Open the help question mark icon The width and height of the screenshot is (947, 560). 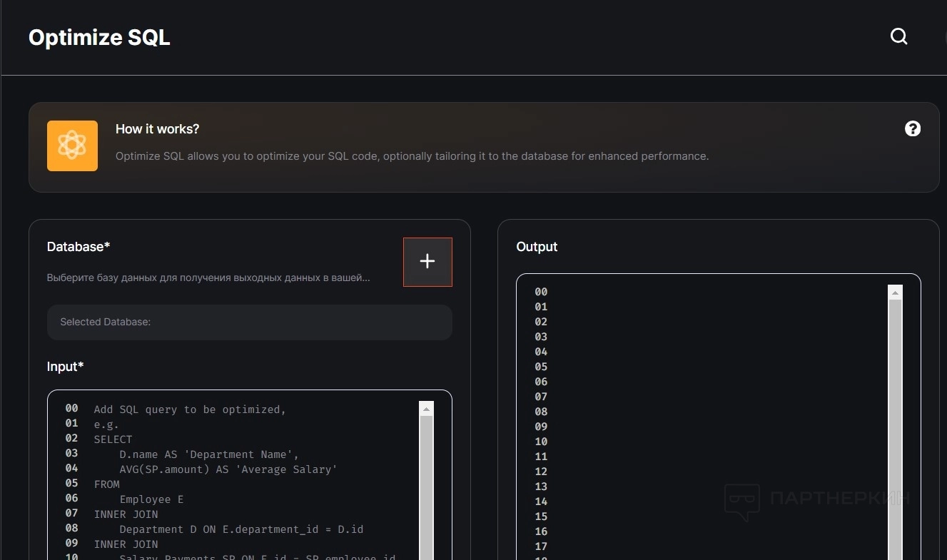coord(912,128)
